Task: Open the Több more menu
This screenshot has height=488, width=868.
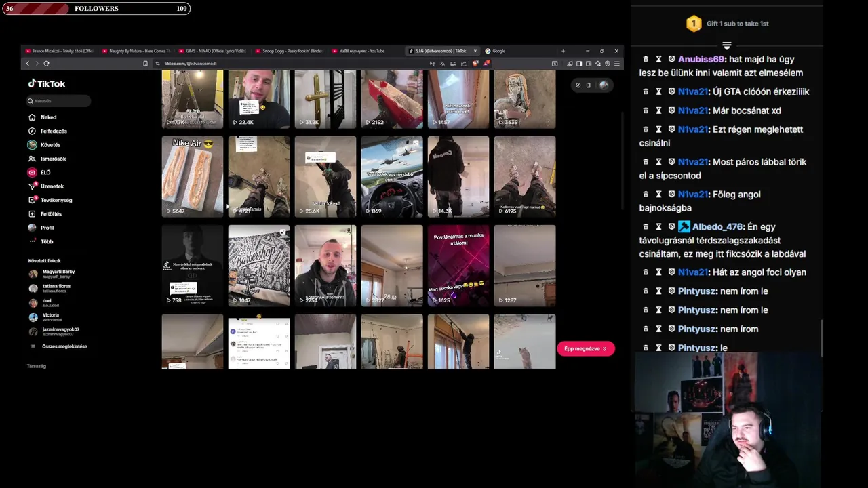Action: (x=41, y=241)
